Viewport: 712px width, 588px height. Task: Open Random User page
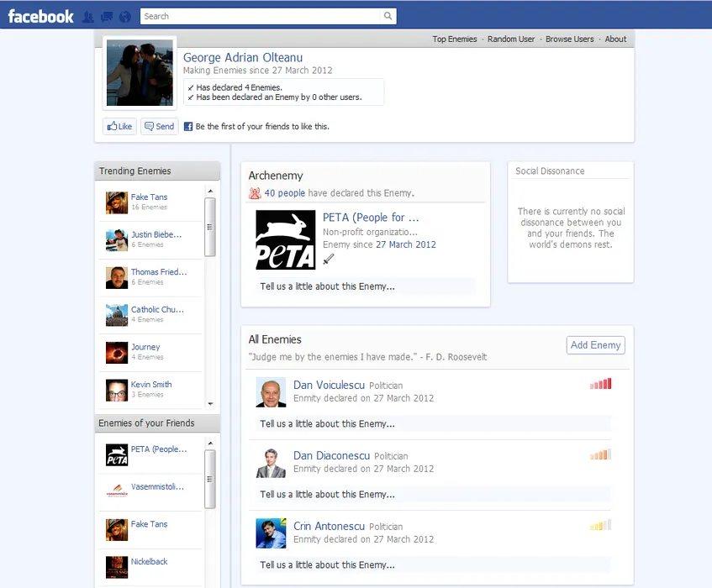[511, 39]
